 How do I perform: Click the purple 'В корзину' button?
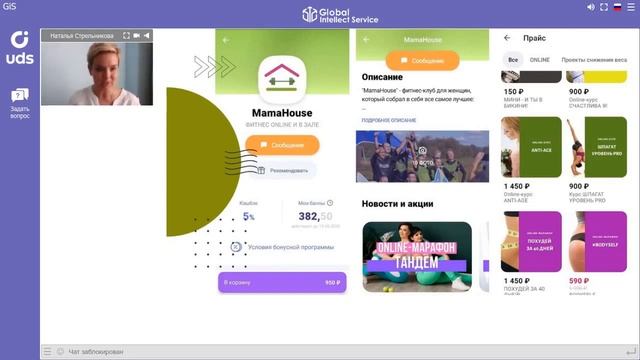point(282,282)
